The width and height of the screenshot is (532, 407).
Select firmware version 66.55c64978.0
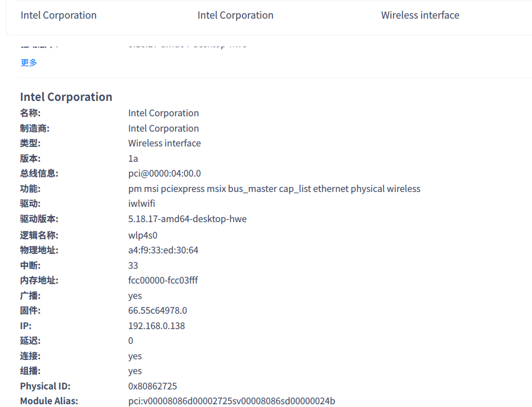pos(157,310)
